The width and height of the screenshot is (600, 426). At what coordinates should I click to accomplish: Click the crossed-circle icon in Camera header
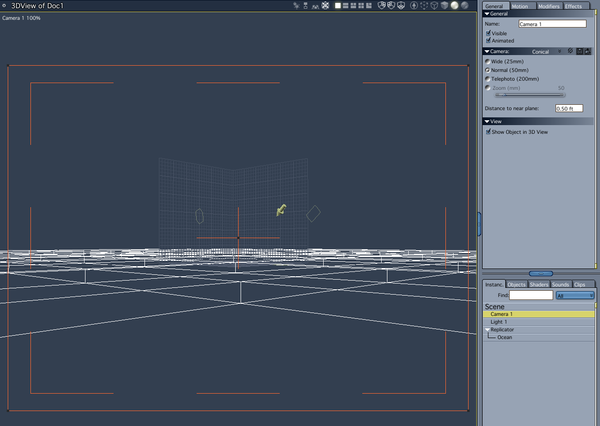570,51
